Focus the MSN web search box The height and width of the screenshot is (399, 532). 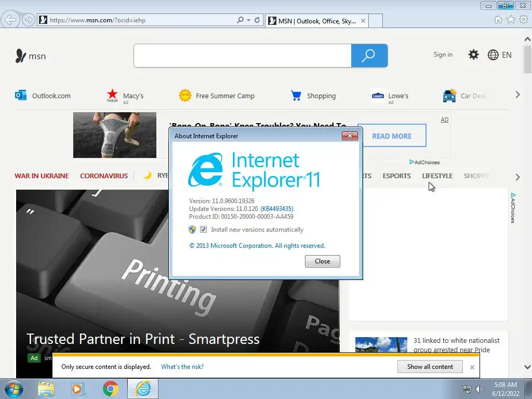tap(242, 56)
